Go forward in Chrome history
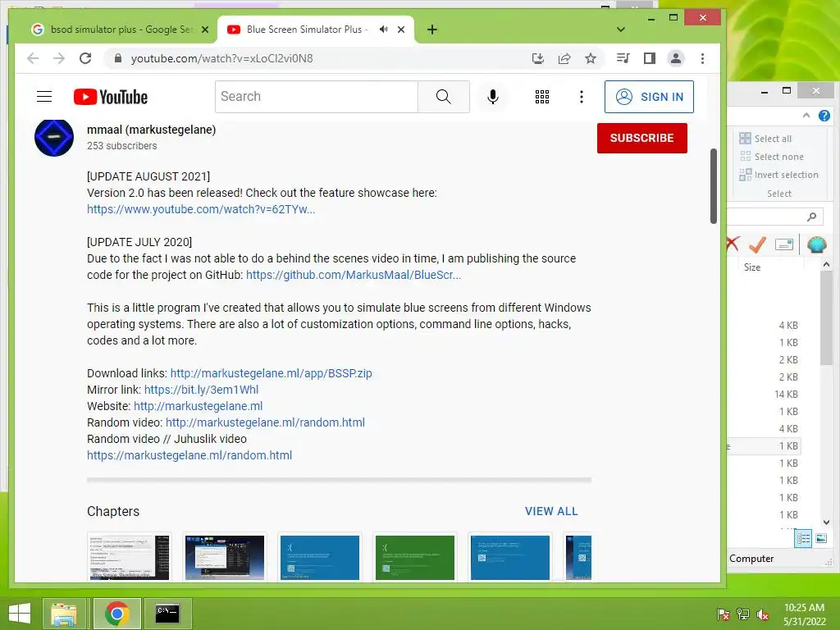840x630 pixels. click(x=59, y=58)
